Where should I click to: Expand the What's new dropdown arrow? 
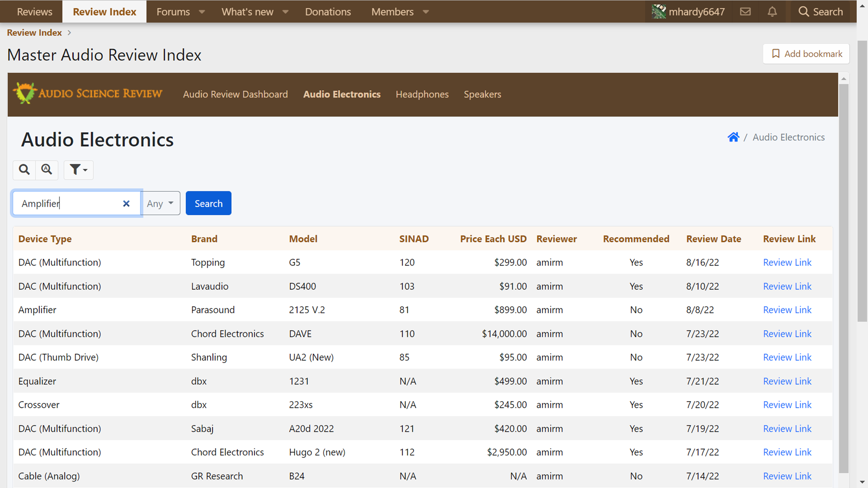(285, 12)
